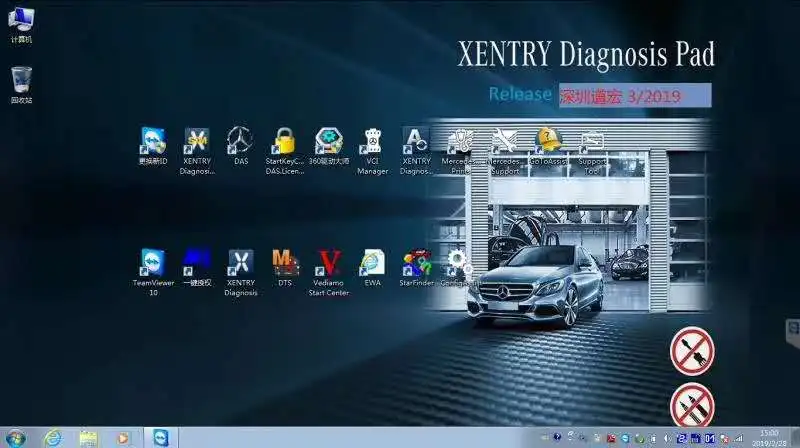Click the network signal bars tray icon

pyautogui.click(x=738, y=438)
